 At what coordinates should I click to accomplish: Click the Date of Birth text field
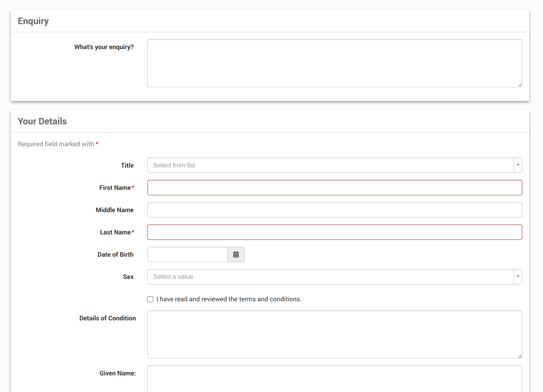tap(187, 254)
